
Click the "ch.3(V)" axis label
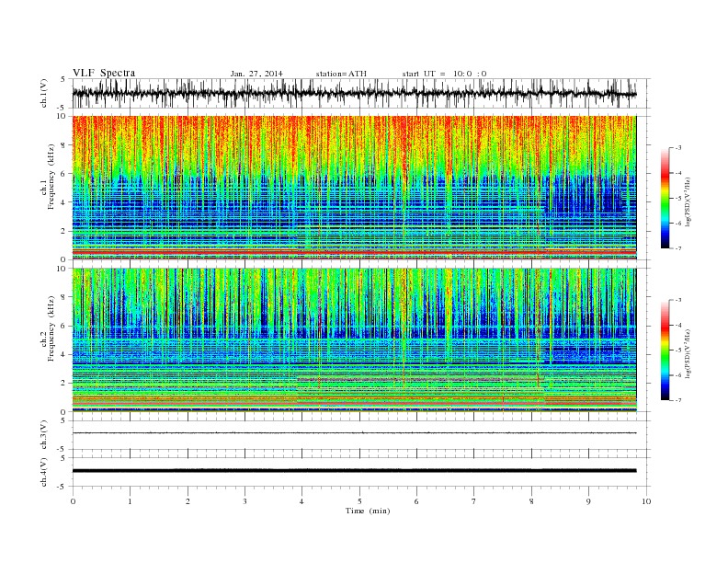click(44, 434)
